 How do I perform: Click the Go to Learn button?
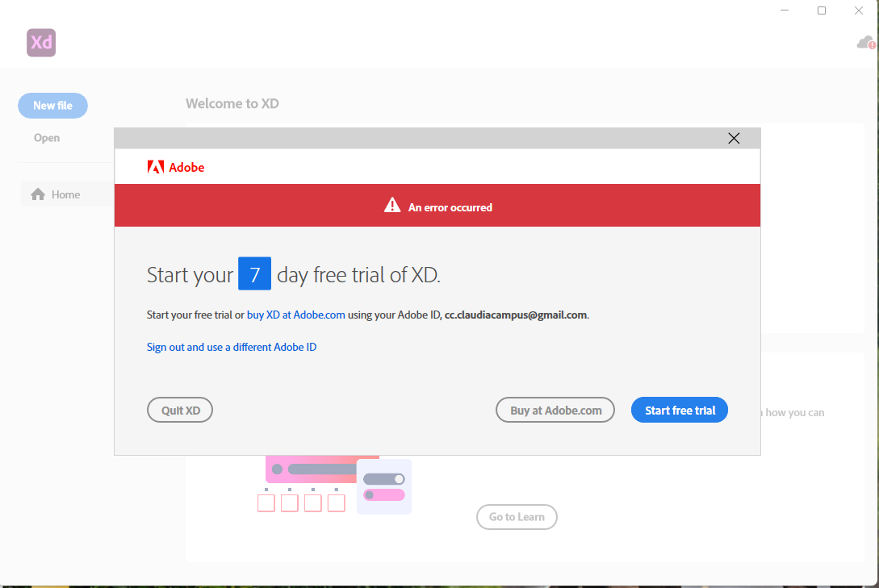coord(517,517)
